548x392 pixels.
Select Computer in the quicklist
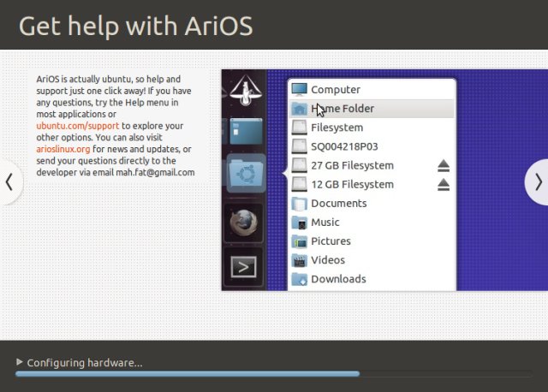tap(372, 90)
